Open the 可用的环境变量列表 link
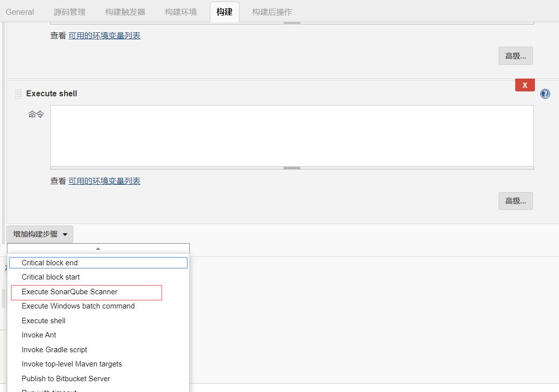Image resolution: width=559 pixels, height=392 pixels. pos(105,181)
